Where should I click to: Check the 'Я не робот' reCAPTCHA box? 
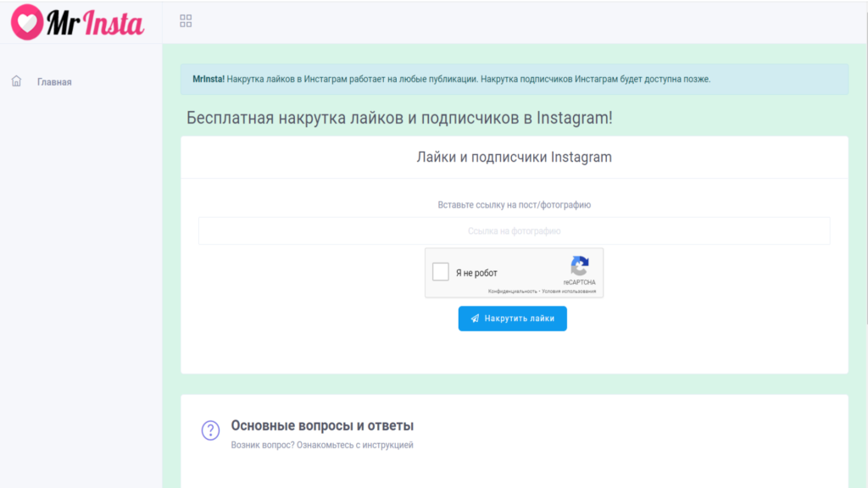pos(441,272)
